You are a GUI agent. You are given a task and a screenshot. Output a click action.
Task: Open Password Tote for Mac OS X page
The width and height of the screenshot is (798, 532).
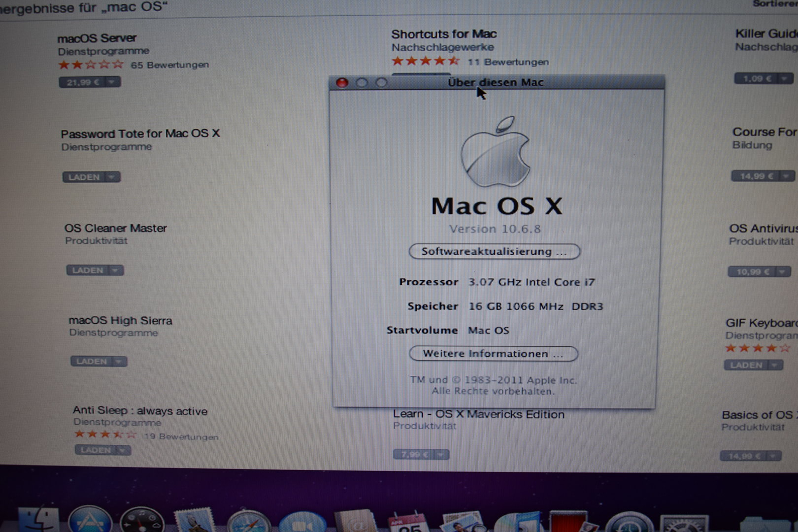(140, 134)
